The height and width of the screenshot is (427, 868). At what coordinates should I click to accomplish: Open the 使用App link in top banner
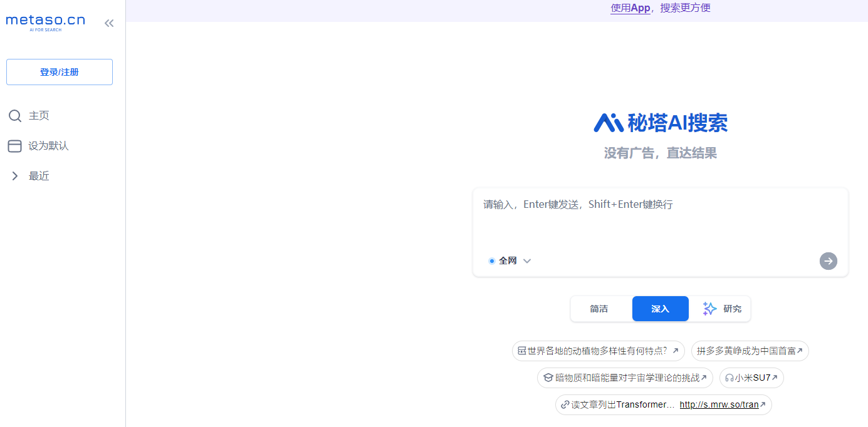[630, 8]
